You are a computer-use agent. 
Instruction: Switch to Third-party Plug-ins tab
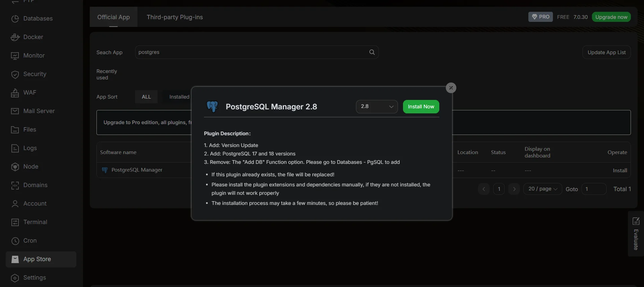tap(174, 17)
